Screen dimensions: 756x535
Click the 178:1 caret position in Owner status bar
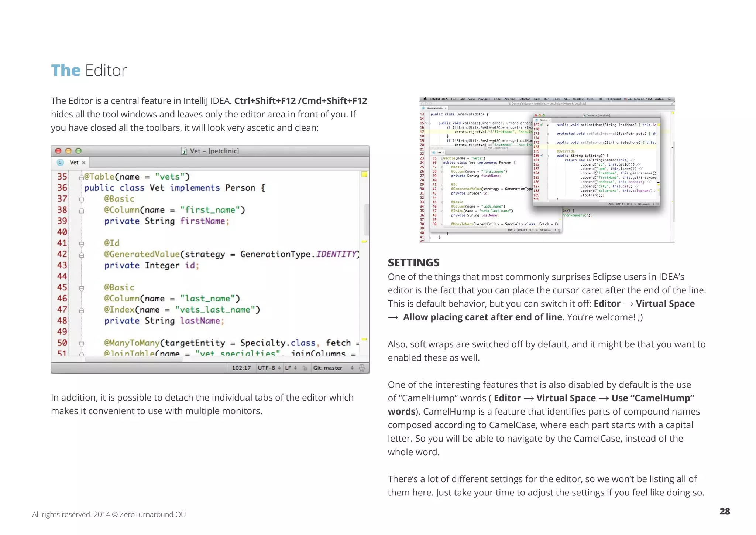coord(611,204)
